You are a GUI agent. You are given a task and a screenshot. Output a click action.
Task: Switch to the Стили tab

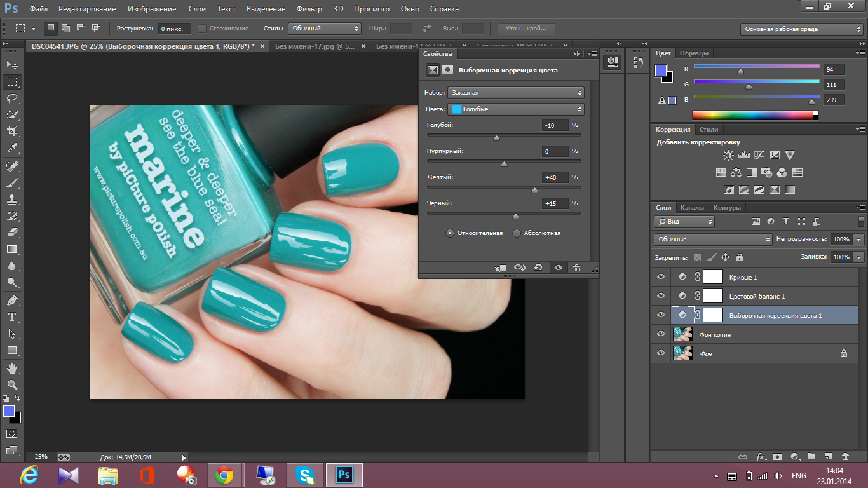pos(709,130)
